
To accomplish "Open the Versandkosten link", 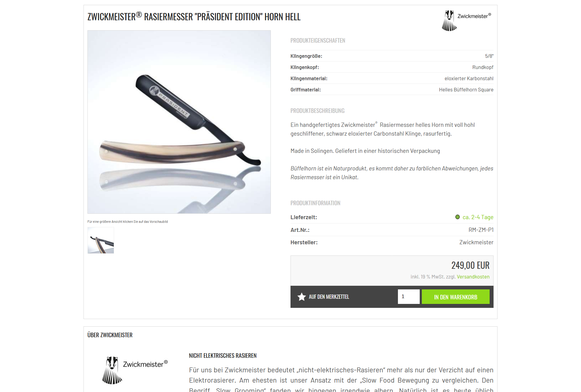I will 473,277.
